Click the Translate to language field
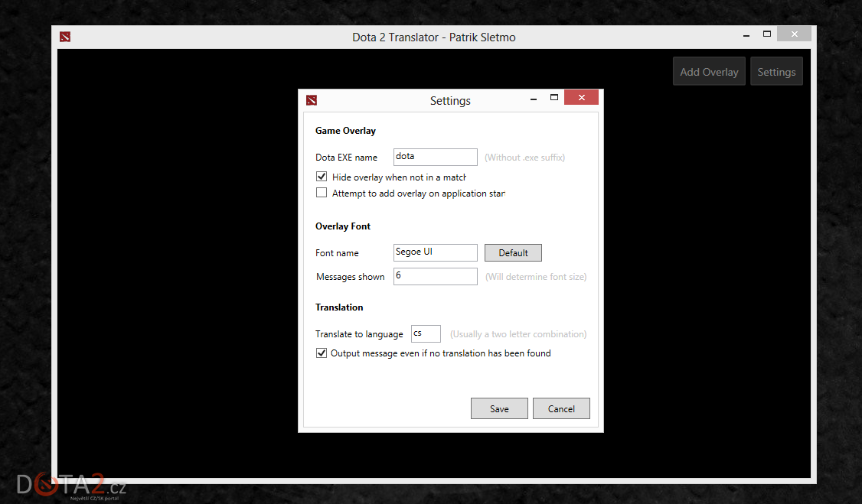Screen dimensions: 862x504 point(426,333)
